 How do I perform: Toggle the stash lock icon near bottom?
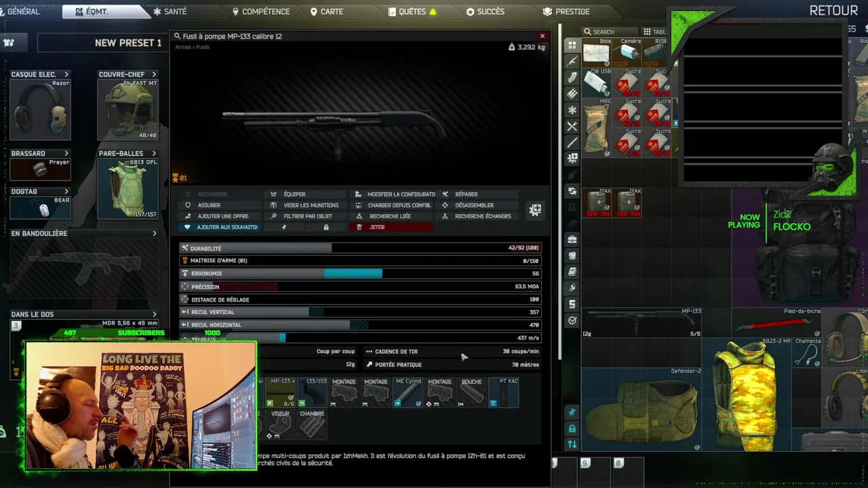(572, 428)
